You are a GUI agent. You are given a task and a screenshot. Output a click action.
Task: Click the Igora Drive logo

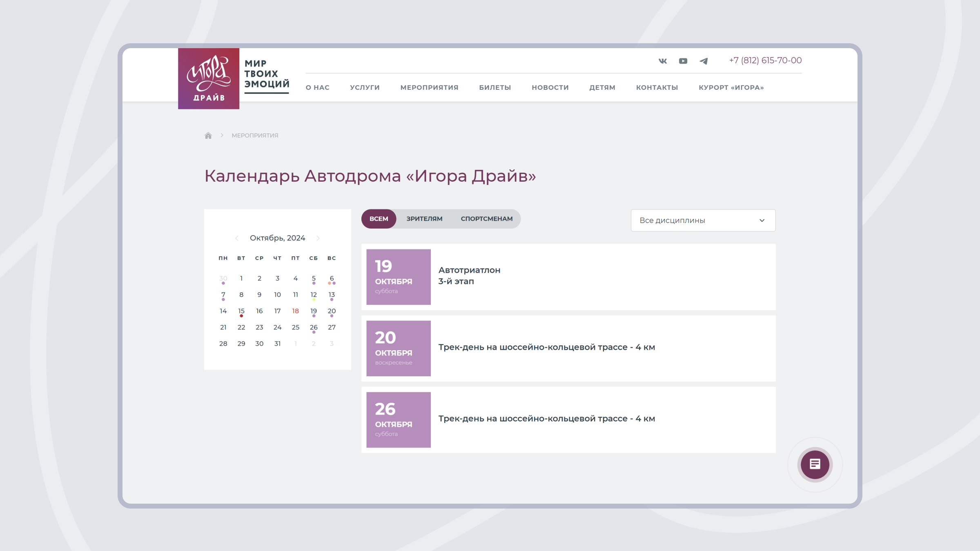coord(209,78)
